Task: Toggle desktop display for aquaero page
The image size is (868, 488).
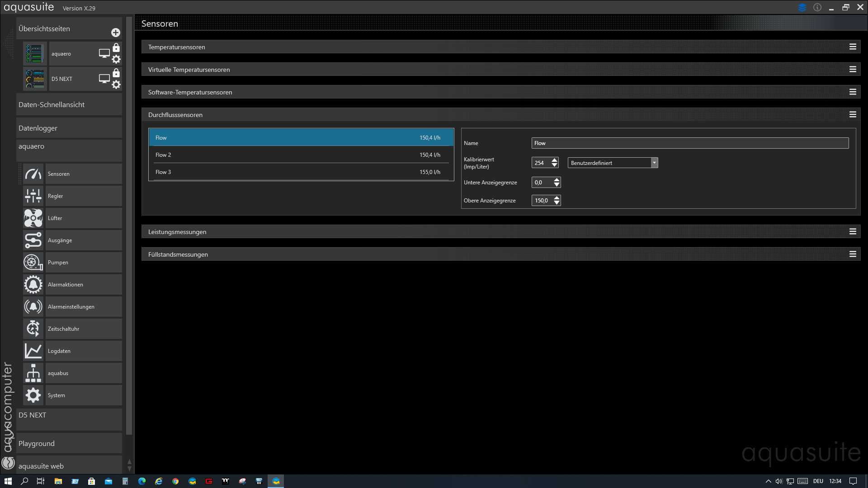Action: coord(104,53)
